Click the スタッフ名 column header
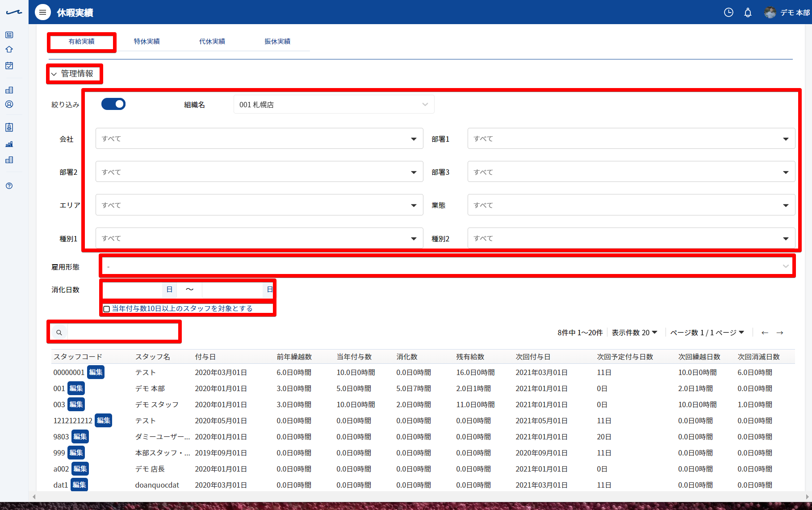This screenshot has width=812, height=510. coord(153,357)
